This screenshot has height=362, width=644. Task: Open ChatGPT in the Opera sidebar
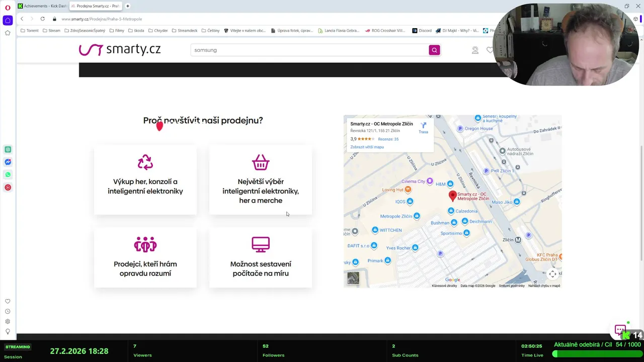(8, 149)
